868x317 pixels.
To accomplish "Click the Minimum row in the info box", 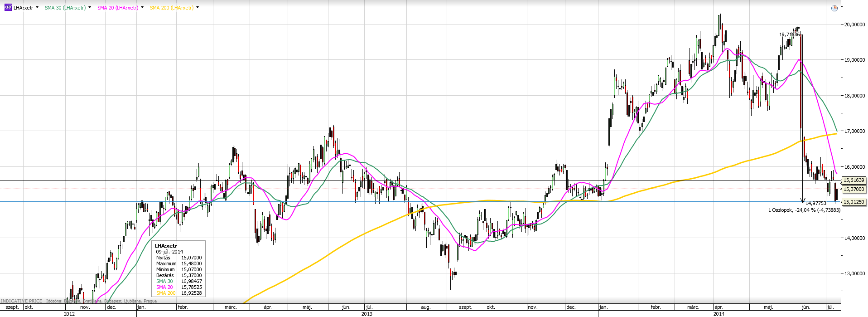I will click(x=179, y=269).
